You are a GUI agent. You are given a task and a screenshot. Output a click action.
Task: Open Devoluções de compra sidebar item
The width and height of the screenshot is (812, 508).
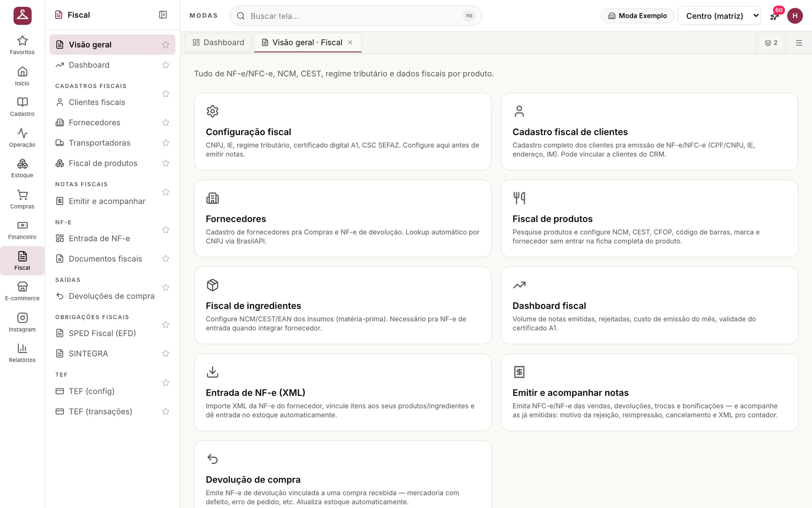(105, 296)
